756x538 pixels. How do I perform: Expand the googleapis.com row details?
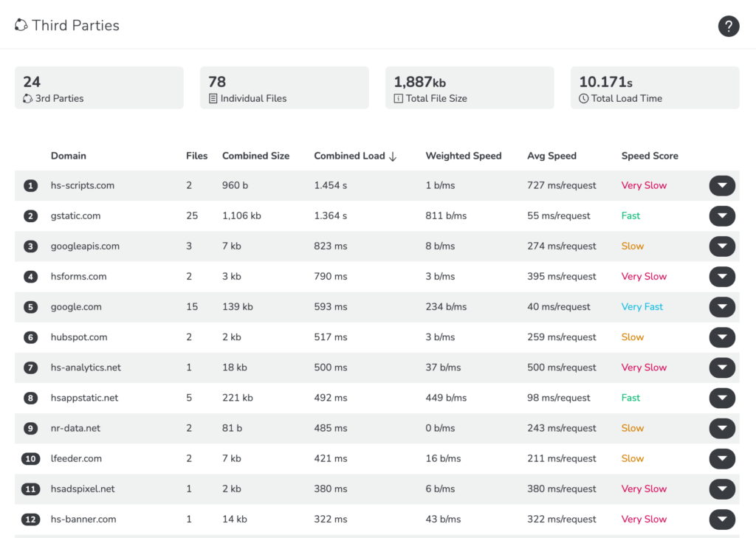coord(722,246)
